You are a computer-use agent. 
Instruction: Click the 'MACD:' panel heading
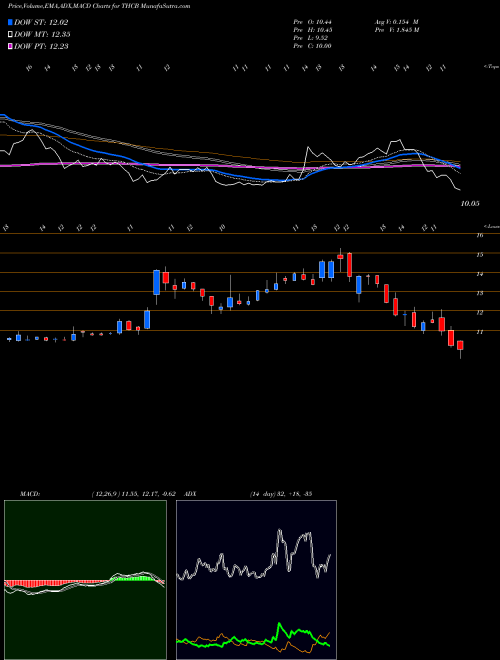tap(29, 494)
